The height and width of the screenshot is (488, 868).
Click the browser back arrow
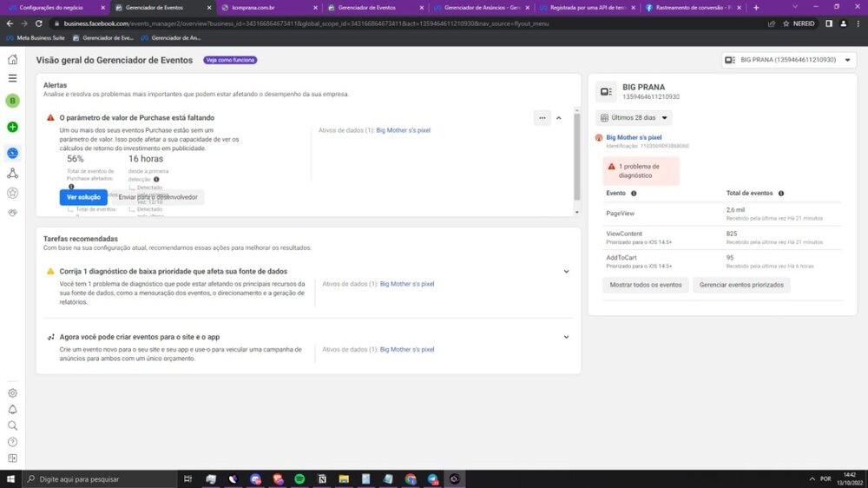[10, 23]
